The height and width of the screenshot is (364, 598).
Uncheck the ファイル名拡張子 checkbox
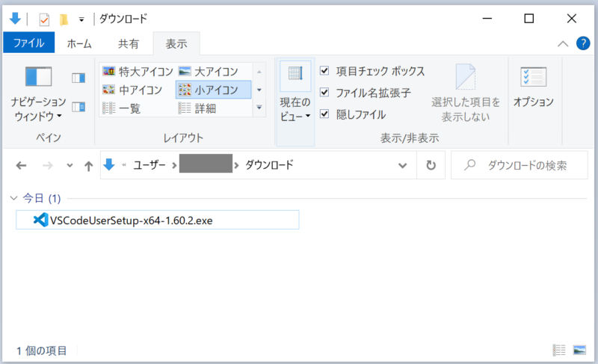tap(324, 93)
